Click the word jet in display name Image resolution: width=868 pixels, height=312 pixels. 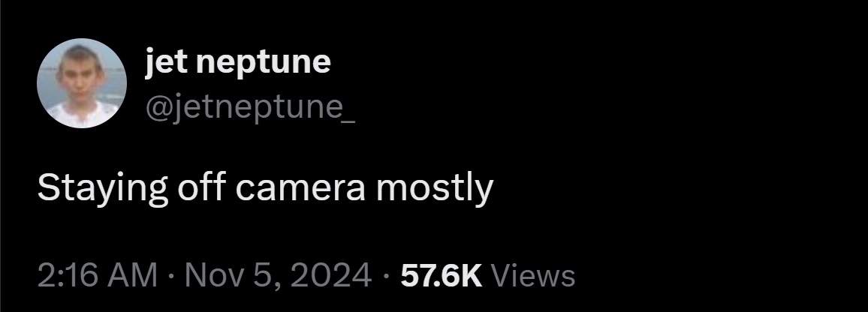[165, 62]
